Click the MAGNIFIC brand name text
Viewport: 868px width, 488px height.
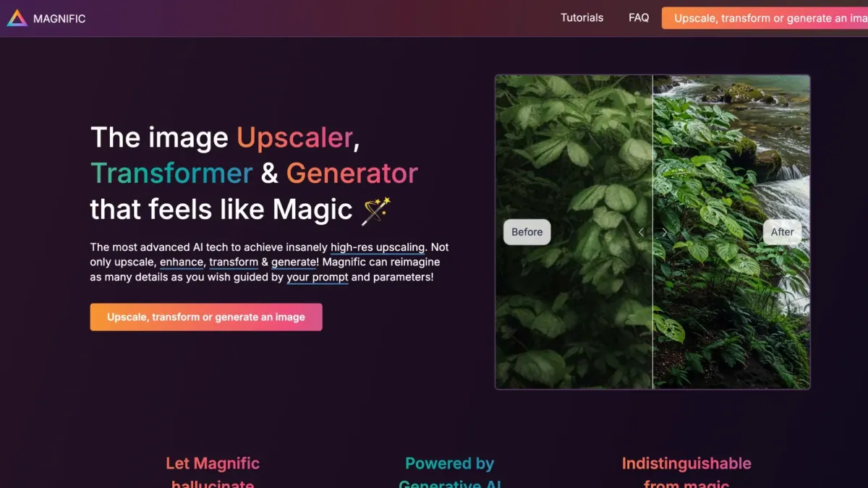[59, 18]
